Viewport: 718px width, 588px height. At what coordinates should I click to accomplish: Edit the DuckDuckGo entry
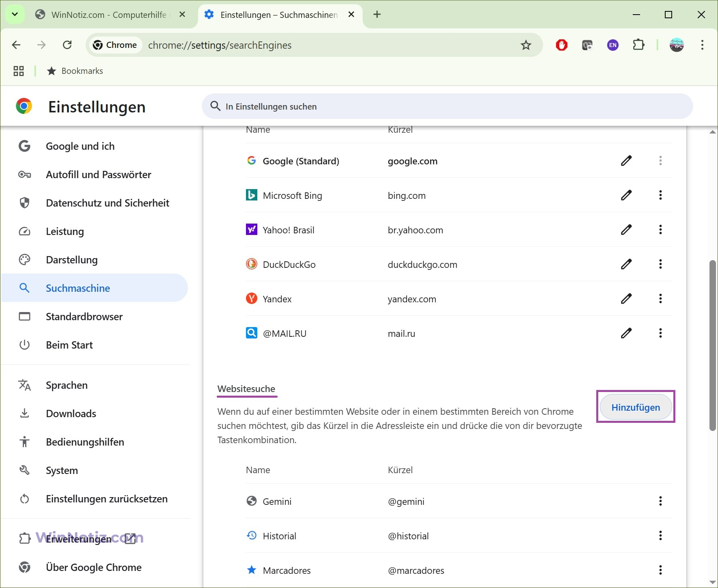coord(626,264)
